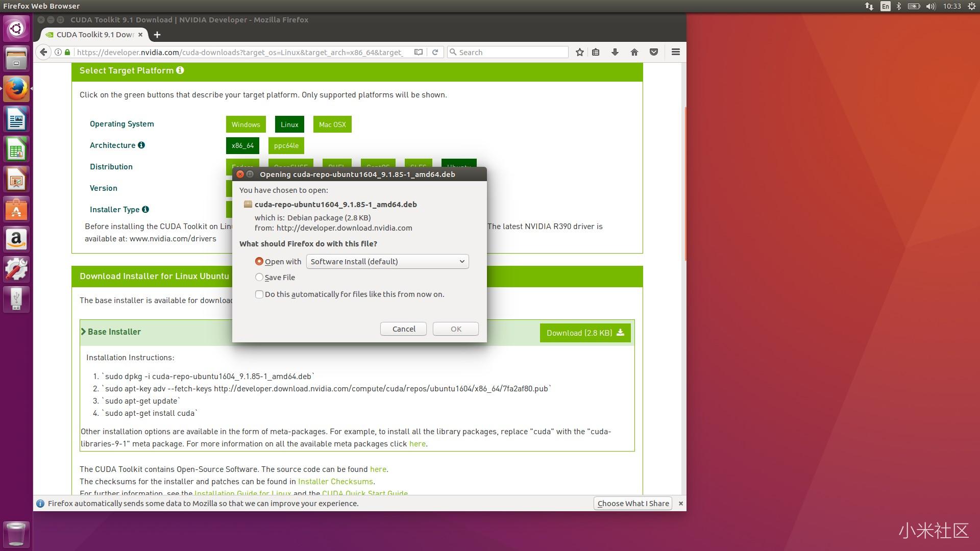
Task: Open sound volume indicator
Action: (x=930, y=6)
